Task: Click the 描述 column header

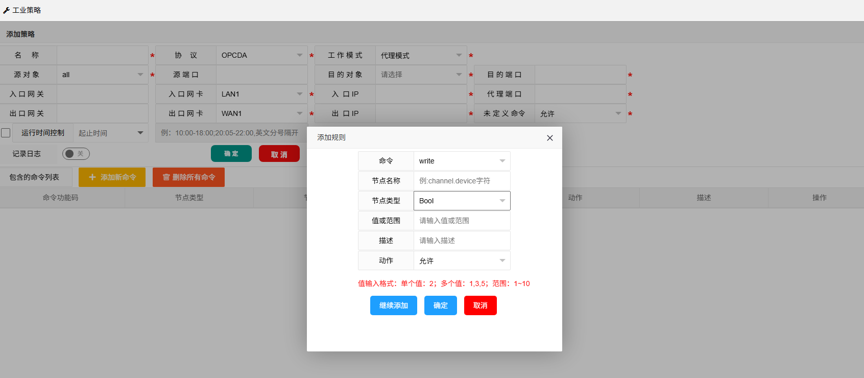Action: click(x=704, y=198)
